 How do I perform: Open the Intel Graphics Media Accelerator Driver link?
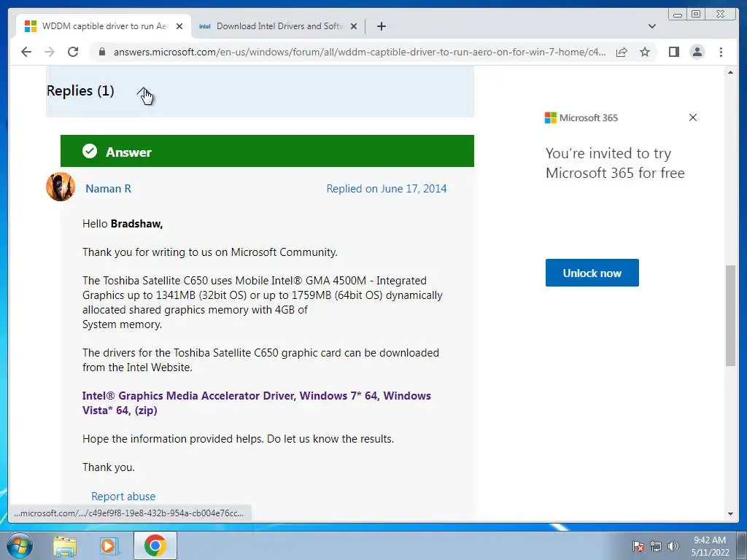point(256,402)
